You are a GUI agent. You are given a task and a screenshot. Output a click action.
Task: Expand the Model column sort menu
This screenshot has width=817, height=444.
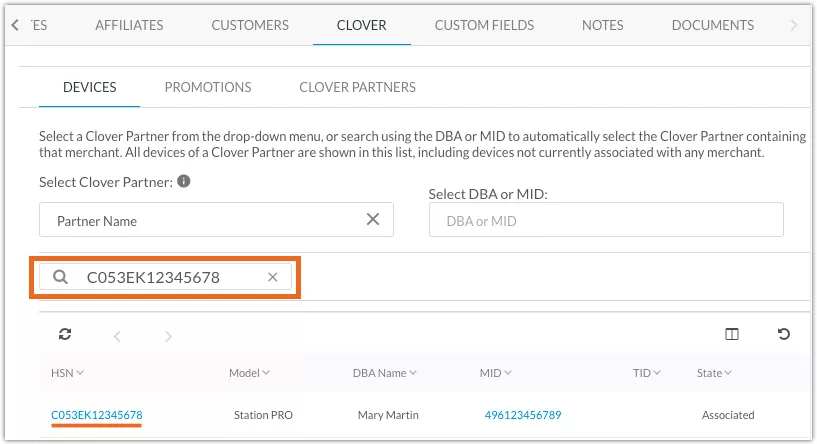click(x=250, y=373)
